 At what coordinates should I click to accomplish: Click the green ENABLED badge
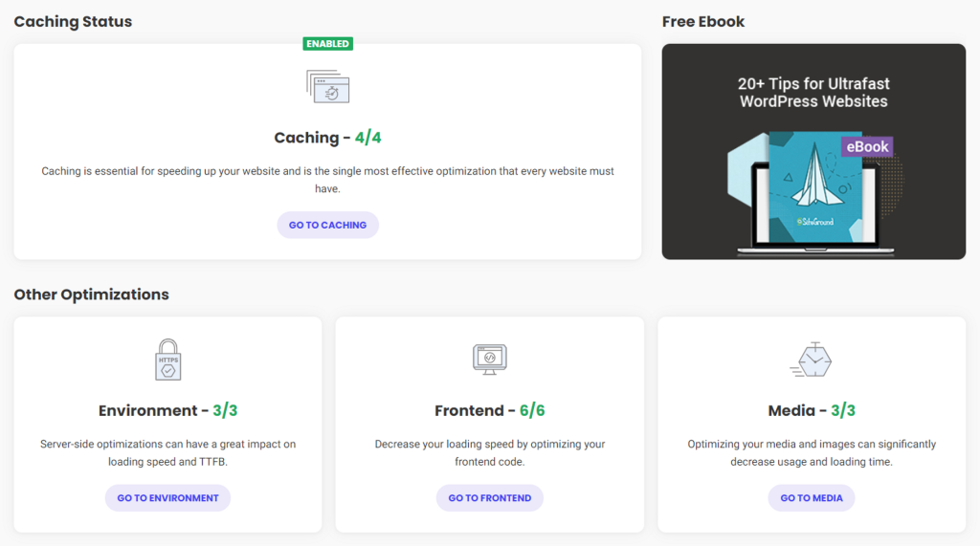coord(327,44)
